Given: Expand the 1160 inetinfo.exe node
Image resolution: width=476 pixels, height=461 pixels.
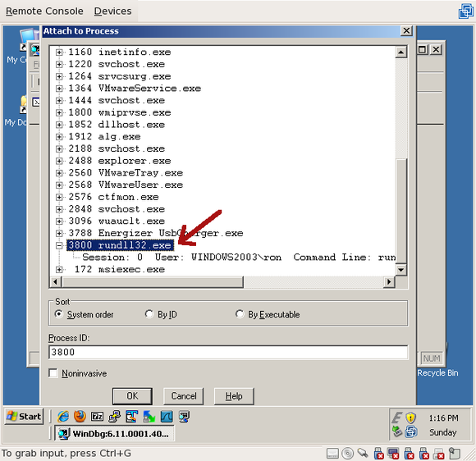Looking at the screenshot, I should [59, 52].
